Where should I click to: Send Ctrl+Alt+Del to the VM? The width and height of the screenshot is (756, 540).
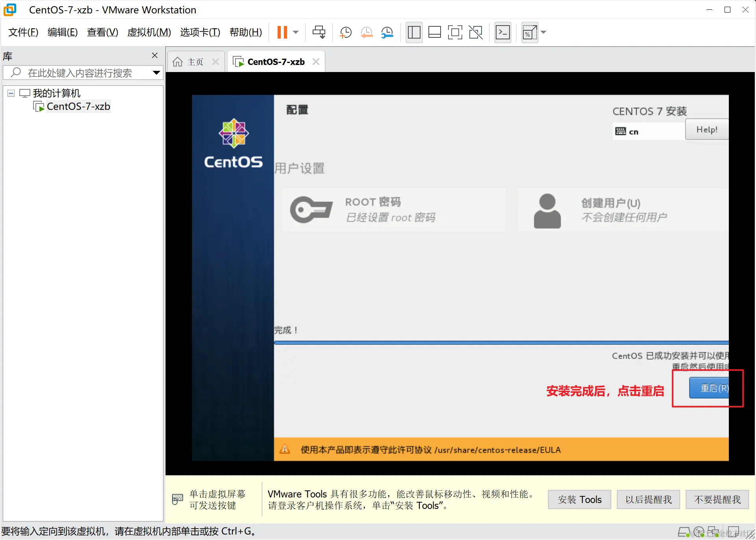319,32
